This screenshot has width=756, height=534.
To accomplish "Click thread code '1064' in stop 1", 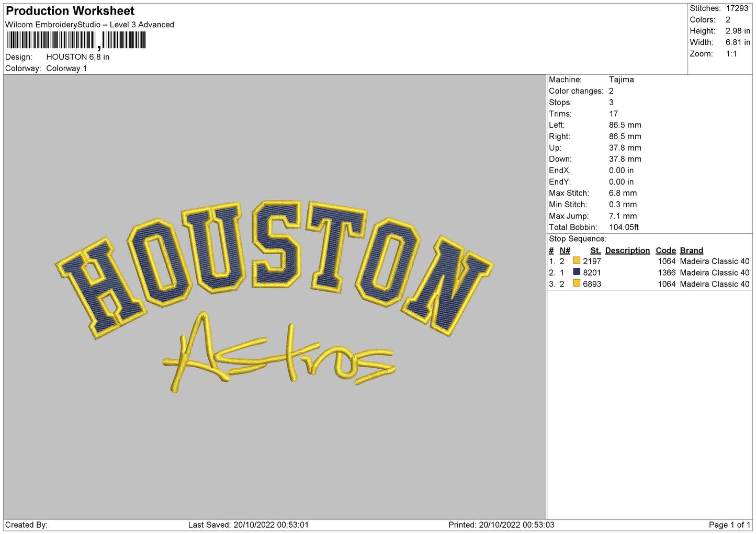I will pos(667,262).
